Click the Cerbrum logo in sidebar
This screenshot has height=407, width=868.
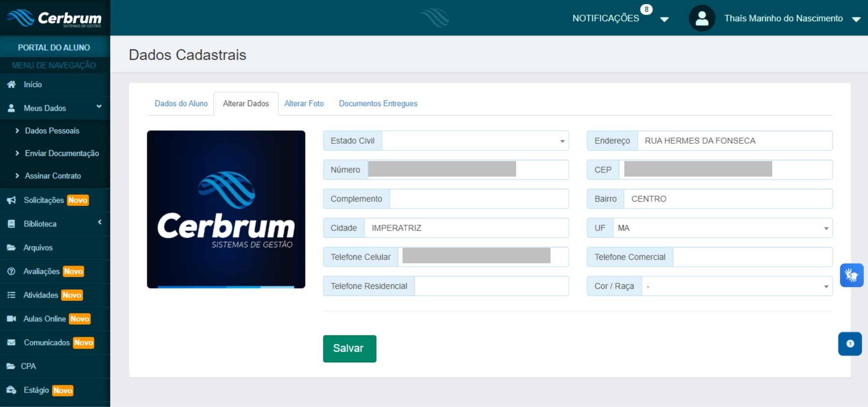point(54,18)
